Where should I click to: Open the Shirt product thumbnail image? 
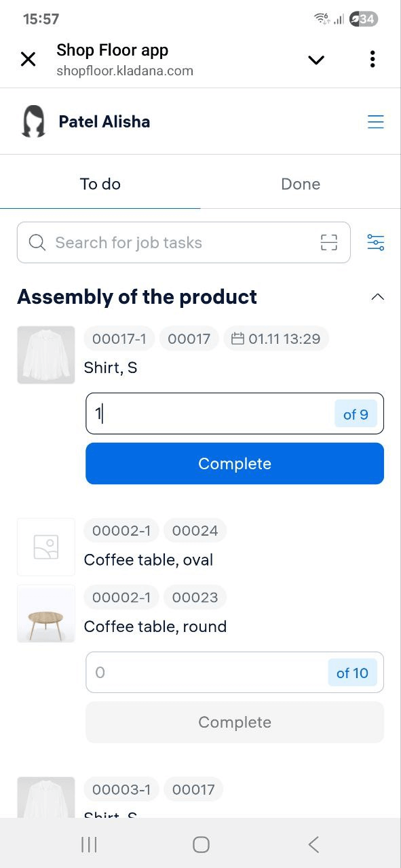click(x=45, y=354)
